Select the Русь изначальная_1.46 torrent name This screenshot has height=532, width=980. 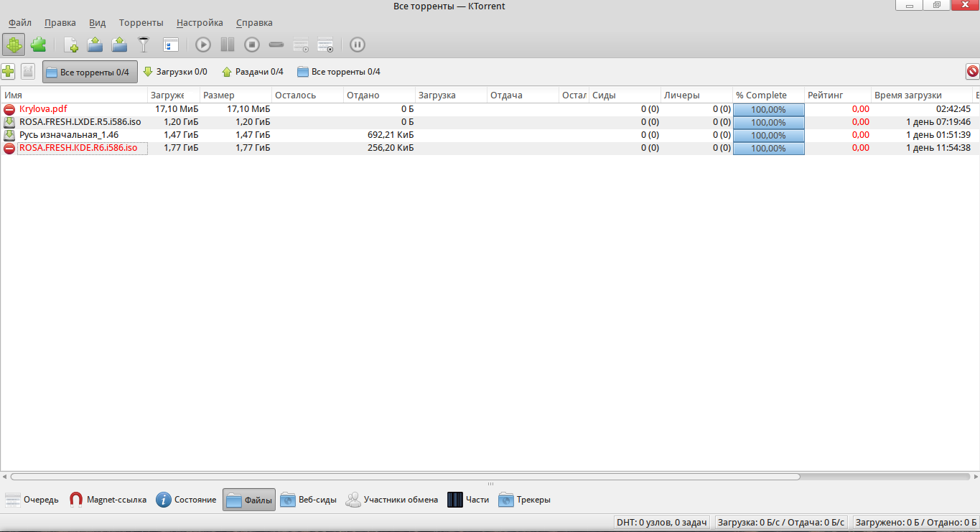(x=69, y=136)
